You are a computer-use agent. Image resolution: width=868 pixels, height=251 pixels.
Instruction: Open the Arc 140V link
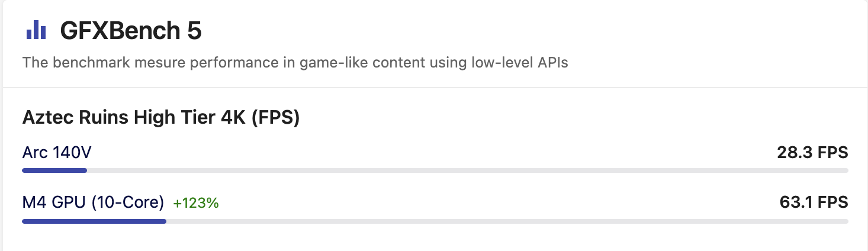click(57, 153)
